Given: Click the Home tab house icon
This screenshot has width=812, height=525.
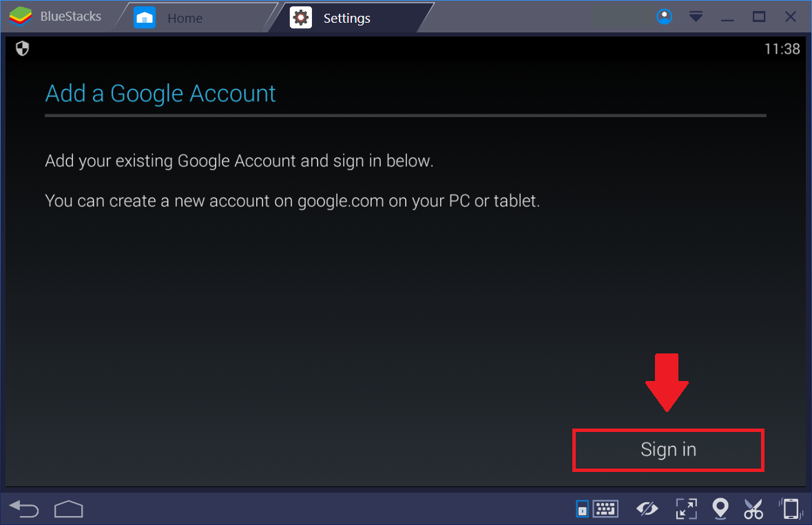Looking at the screenshot, I should point(145,18).
